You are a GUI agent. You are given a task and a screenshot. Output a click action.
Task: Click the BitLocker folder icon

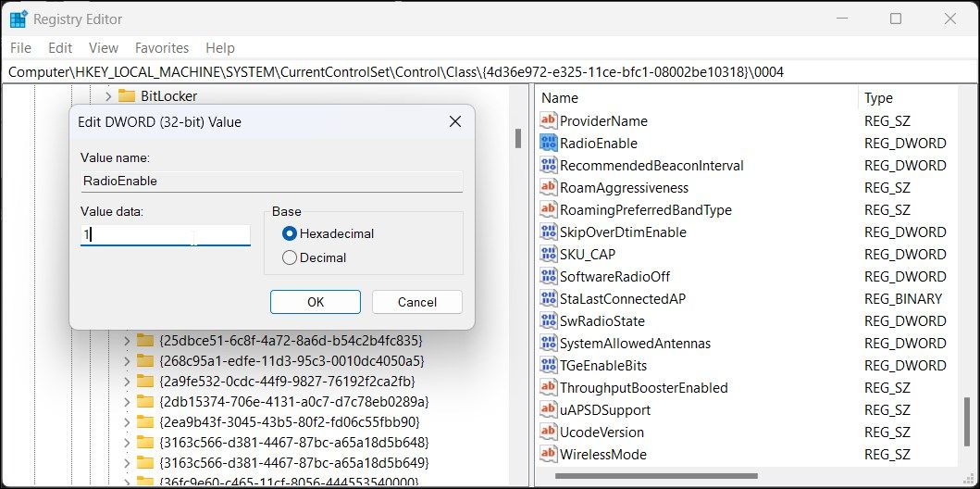[x=127, y=95]
